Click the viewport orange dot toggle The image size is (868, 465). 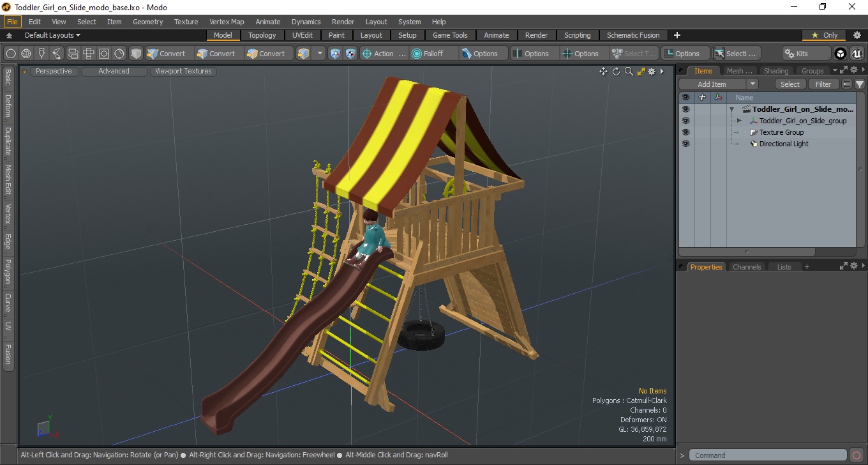[25, 72]
